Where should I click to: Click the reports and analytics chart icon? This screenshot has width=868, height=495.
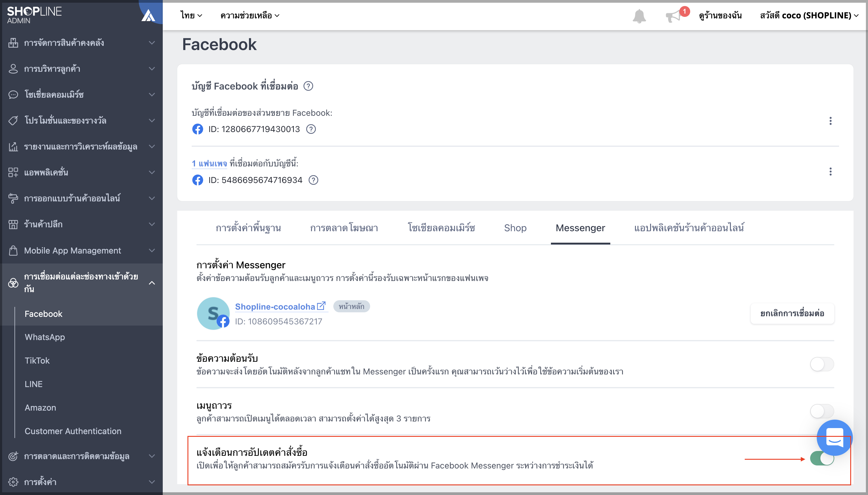(13, 147)
